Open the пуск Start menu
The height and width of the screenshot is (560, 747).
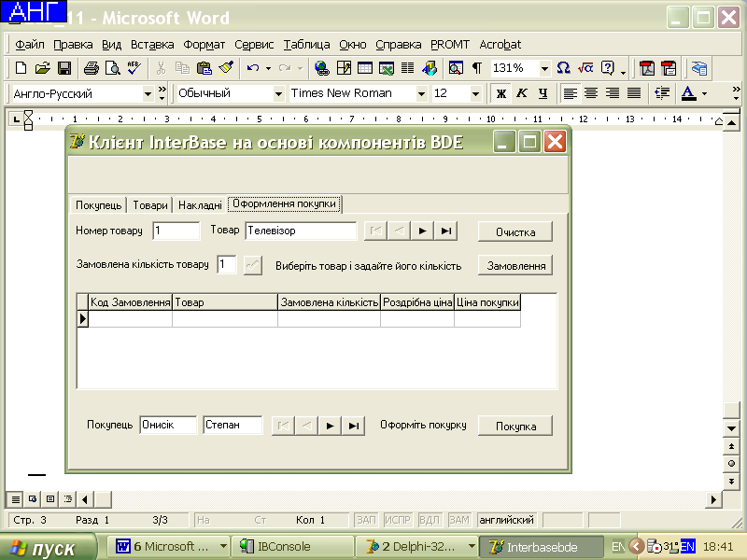[48, 548]
